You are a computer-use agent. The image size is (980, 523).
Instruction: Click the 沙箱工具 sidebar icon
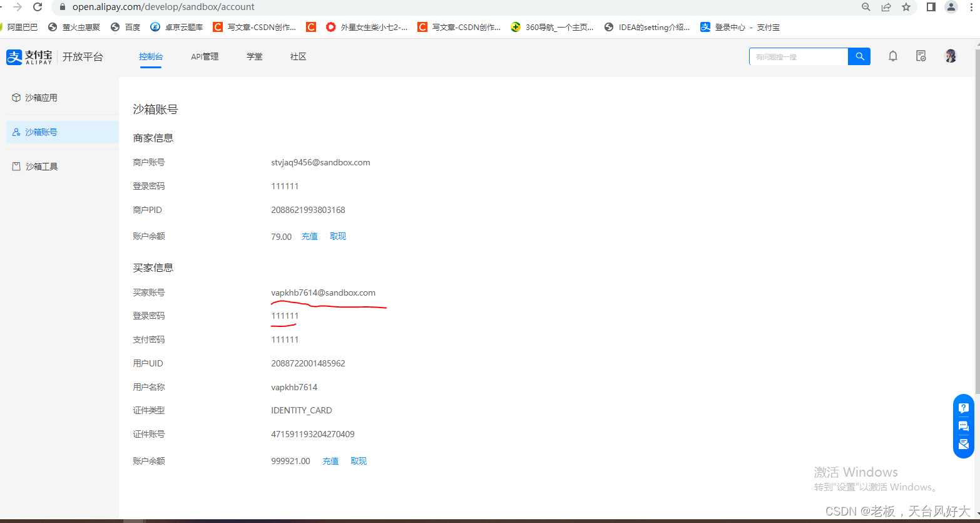pyautogui.click(x=16, y=167)
